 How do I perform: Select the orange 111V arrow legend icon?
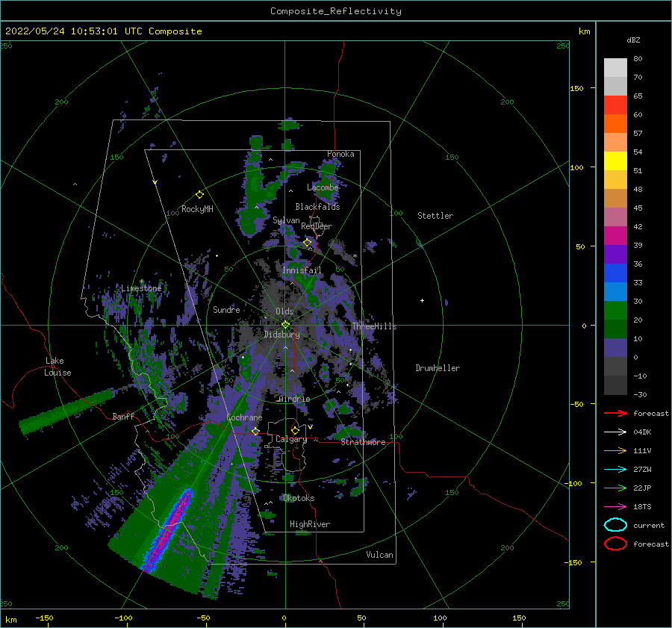point(615,450)
